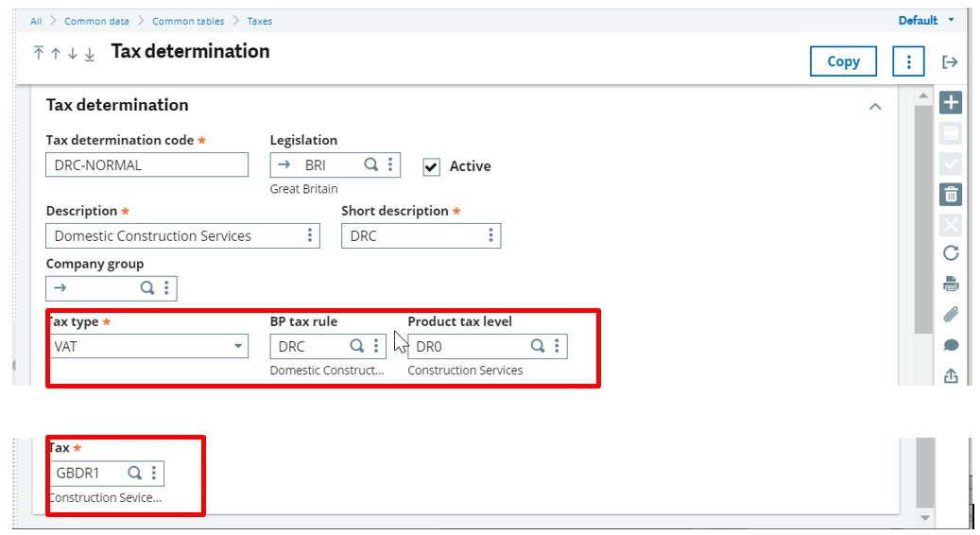Click the Delete trash icon
The width and height of the screenshot is (980, 535).
(951, 195)
